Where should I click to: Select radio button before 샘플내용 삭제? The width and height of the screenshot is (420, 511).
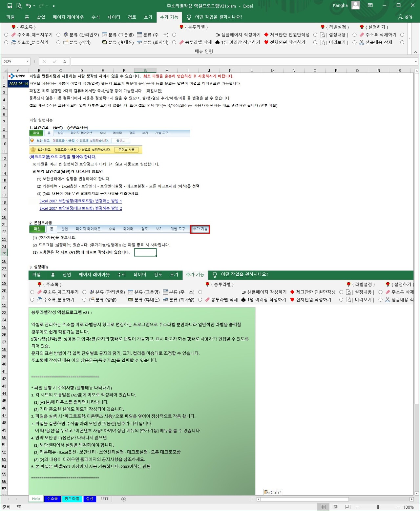pos(354,42)
